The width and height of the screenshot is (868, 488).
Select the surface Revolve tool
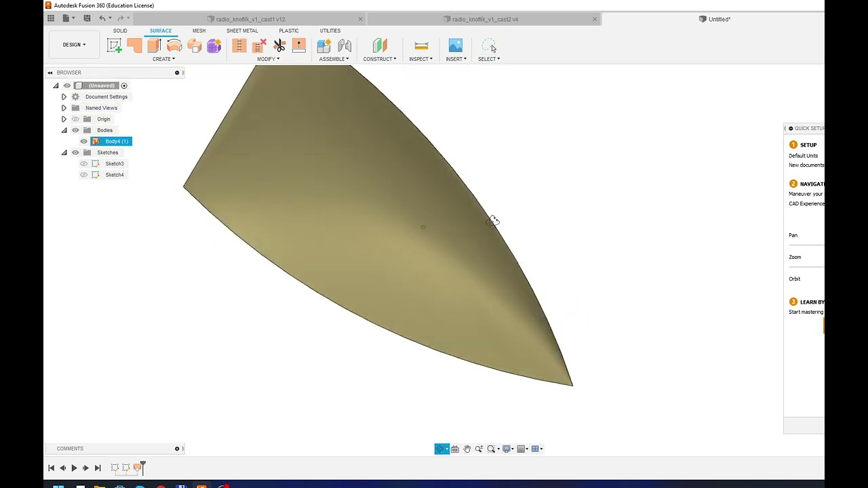[x=174, y=45]
